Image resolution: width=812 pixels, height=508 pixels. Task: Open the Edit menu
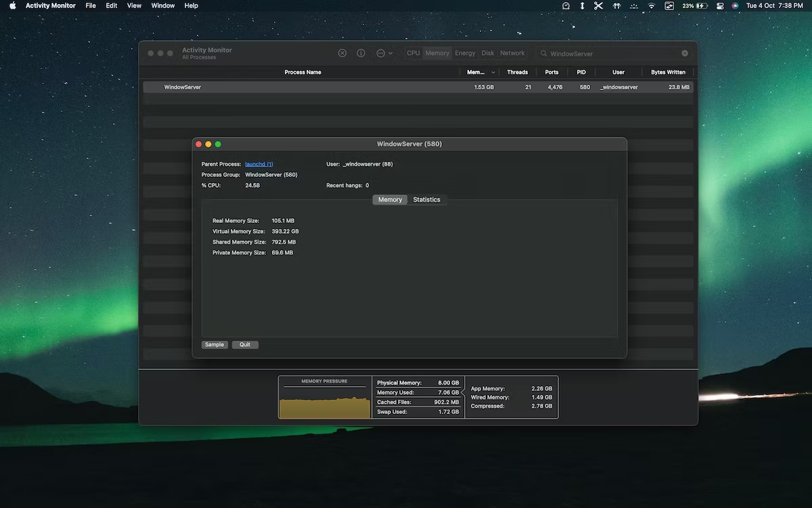(112, 5)
